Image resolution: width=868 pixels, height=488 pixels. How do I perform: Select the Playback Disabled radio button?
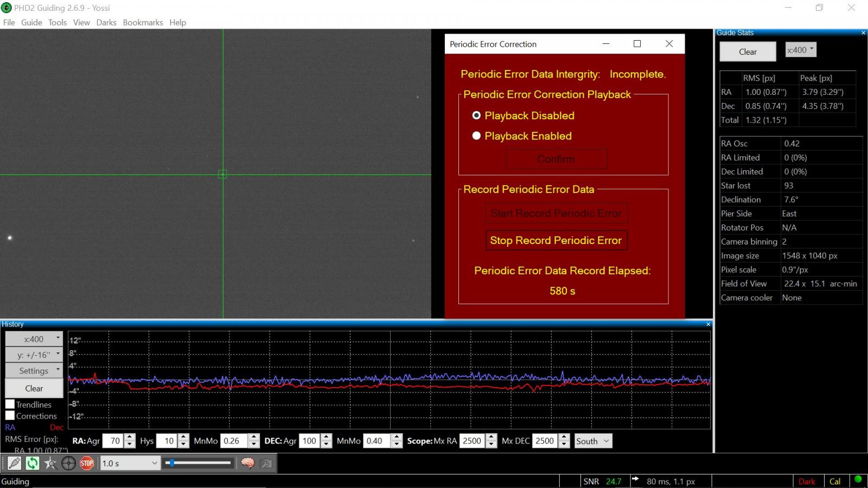pos(476,115)
